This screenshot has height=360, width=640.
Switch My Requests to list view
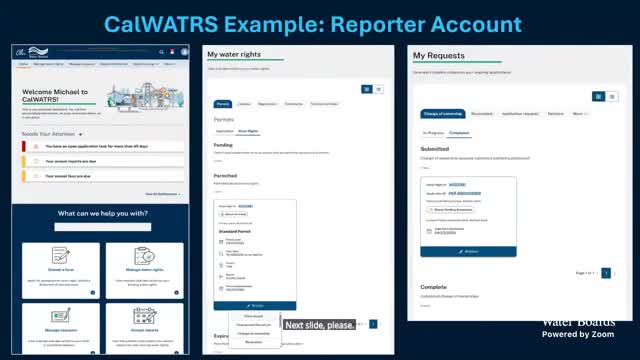coord(611,97)
